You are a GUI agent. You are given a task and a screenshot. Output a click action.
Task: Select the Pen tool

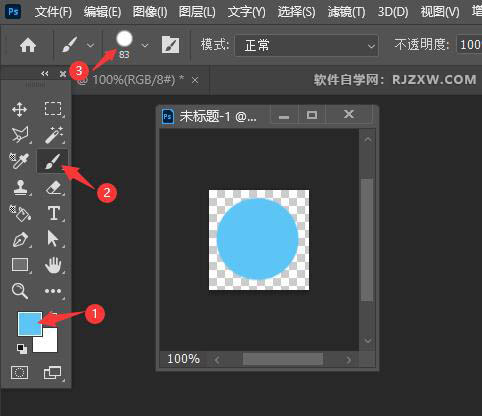[20, 239]
